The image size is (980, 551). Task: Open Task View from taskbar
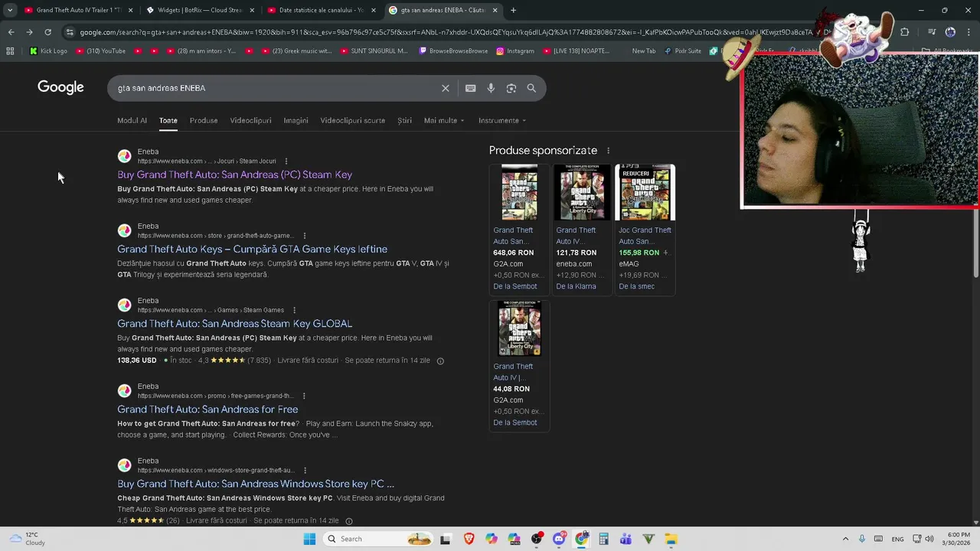(446, 539)
